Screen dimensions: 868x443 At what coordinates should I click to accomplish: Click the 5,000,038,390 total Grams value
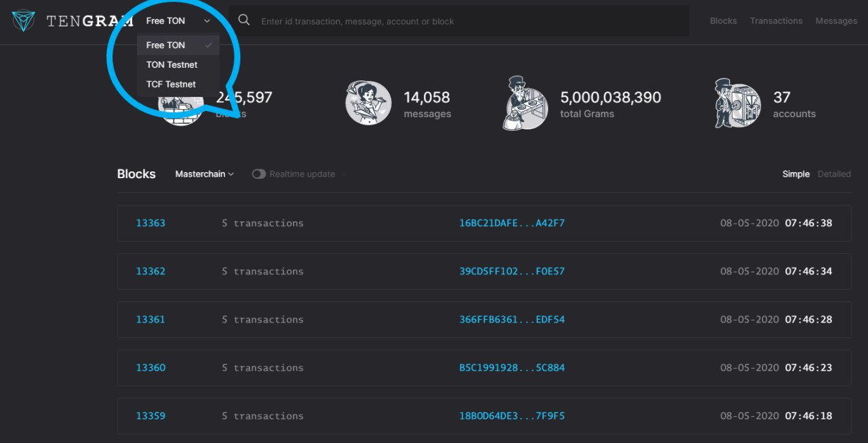coord(610,98)
